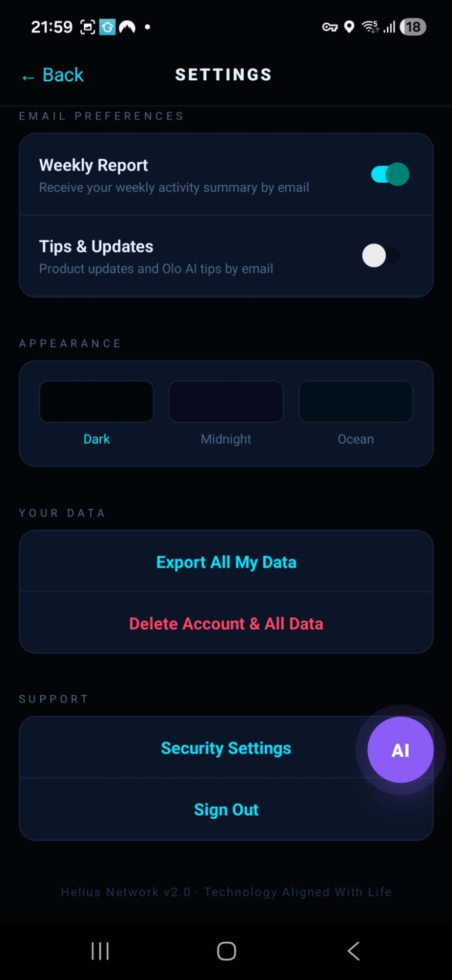Open recent apps from navigation bar

tap(100, 951)
